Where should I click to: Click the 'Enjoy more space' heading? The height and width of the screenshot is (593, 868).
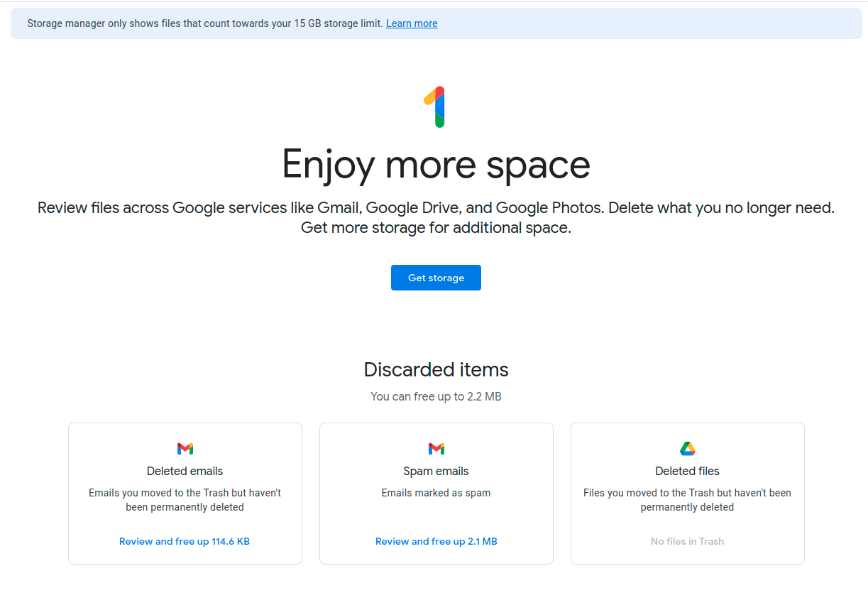pyautogui.click(x=436, y=164)
